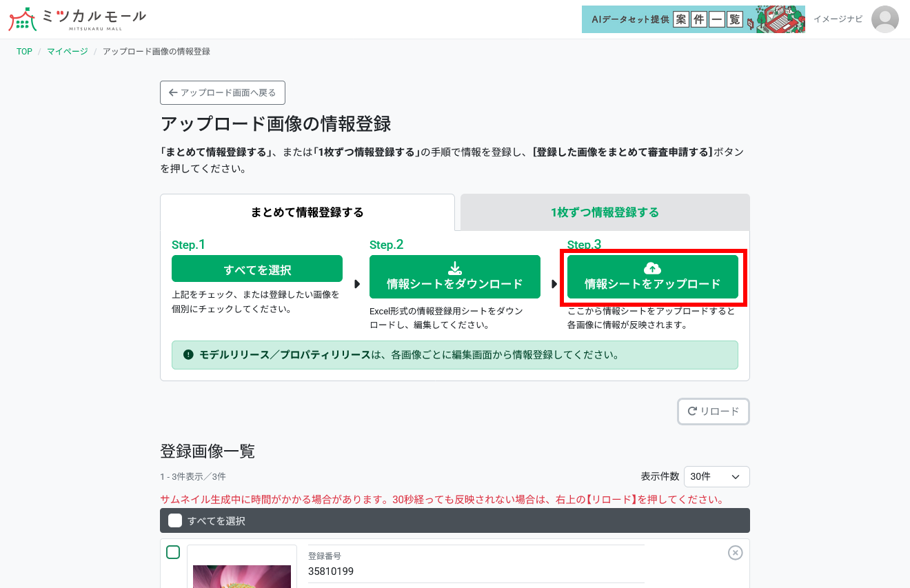Viewport: 910px width, 588px height.
Task: Click the すべてを選択 Step 1 button
Action: (257, 269)
